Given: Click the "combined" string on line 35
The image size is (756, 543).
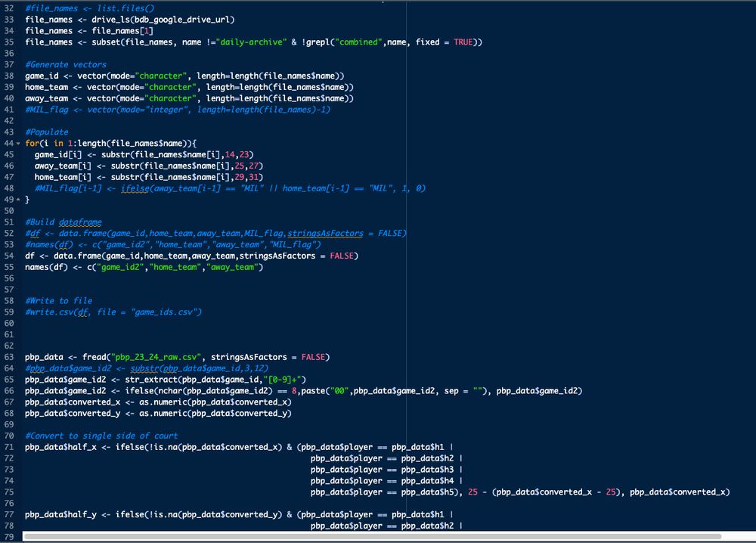Looking at the screenshot, I should [358, 42].
